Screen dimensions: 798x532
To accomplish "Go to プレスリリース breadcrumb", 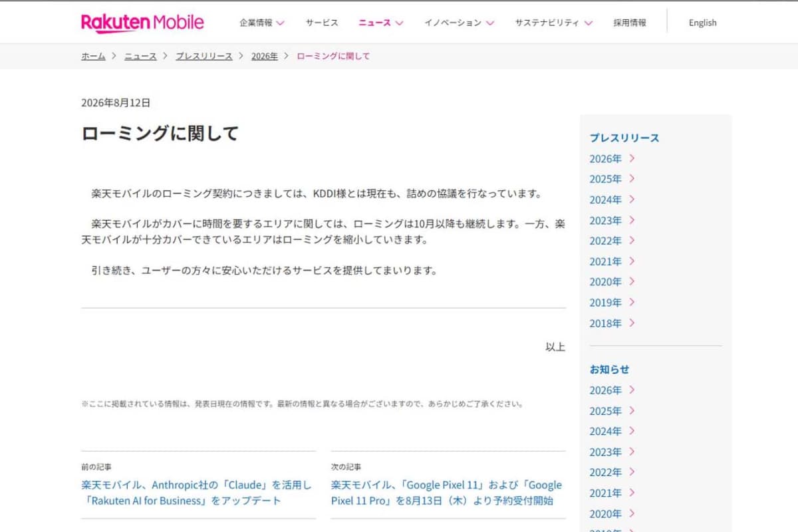I will (204, 57).
